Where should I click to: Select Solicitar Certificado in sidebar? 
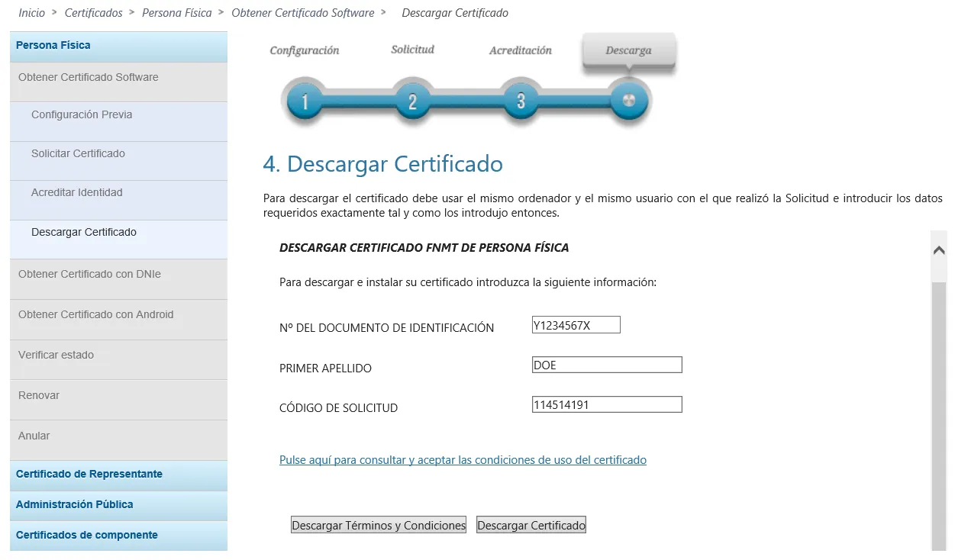coord(118,160)
